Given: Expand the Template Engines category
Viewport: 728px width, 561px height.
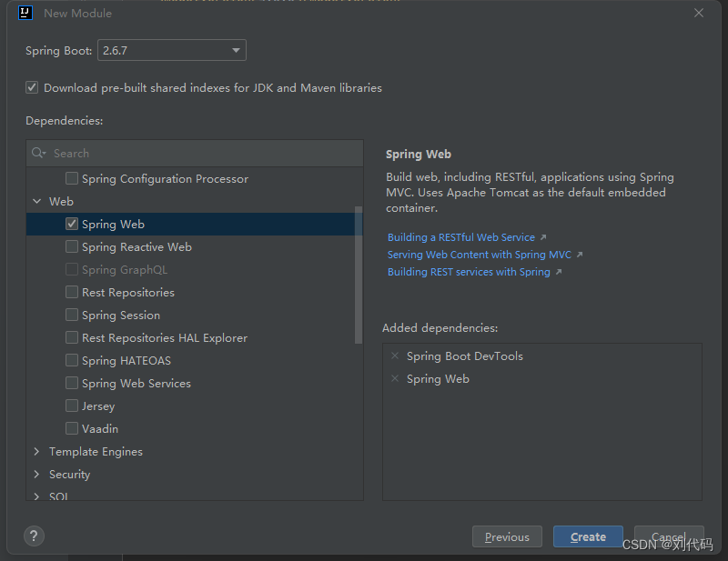Looking at the screenshot, I should pos(37,452).
